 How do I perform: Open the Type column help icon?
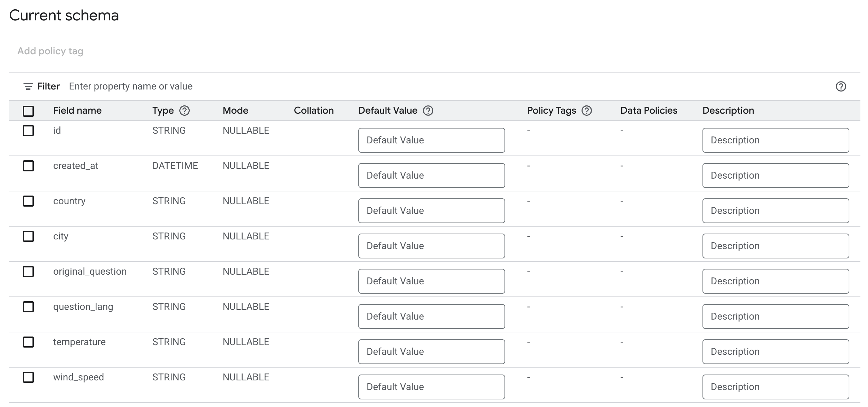point(186,111)
